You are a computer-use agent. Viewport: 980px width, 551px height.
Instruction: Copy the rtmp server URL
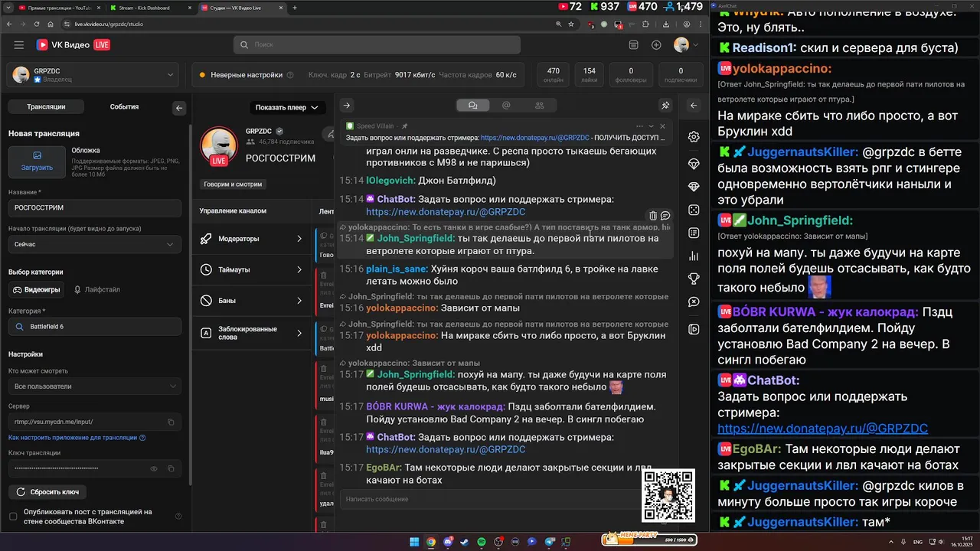pyautogui.click(x=171, y=422)
